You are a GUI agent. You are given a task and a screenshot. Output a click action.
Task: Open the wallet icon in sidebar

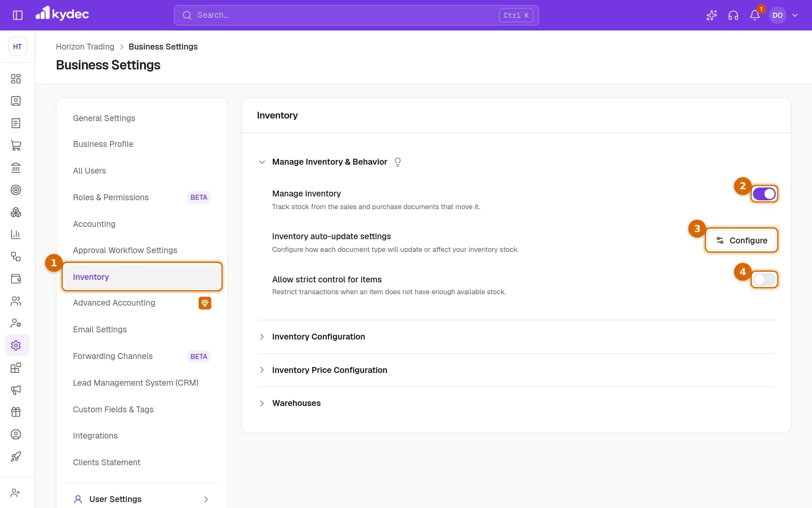tap(16, 279)
